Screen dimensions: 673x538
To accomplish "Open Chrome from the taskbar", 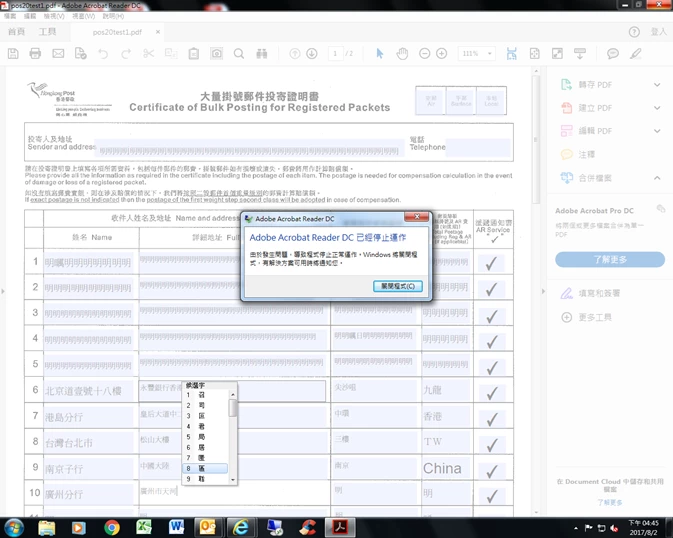I will 112,527.
